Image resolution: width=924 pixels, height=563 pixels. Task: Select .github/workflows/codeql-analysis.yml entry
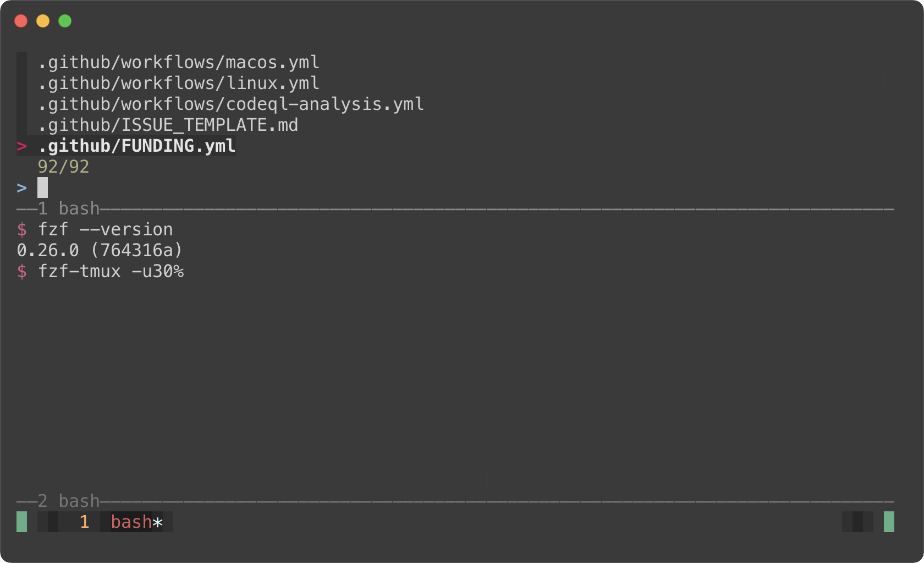pyautogui.click(x=230, y=104)
